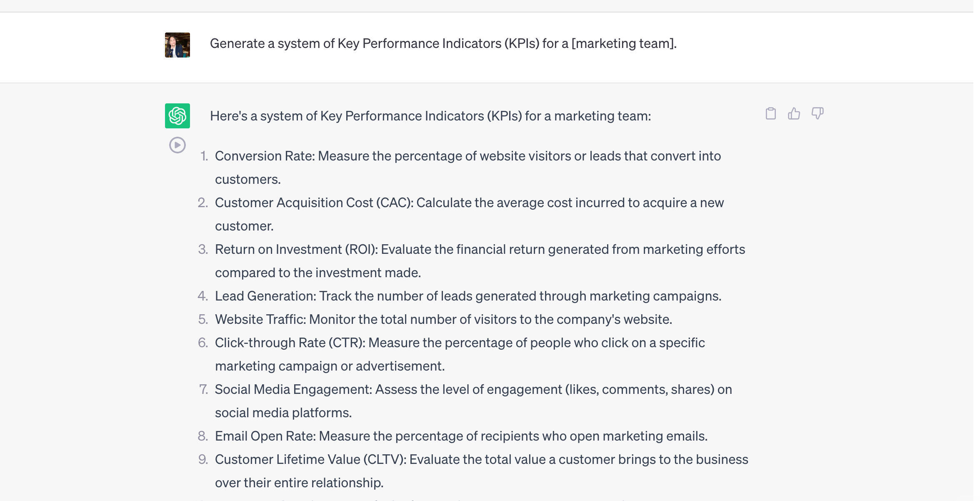Click the text 'over their entire relationship'

pyautogui.click(x=298, y=483)
